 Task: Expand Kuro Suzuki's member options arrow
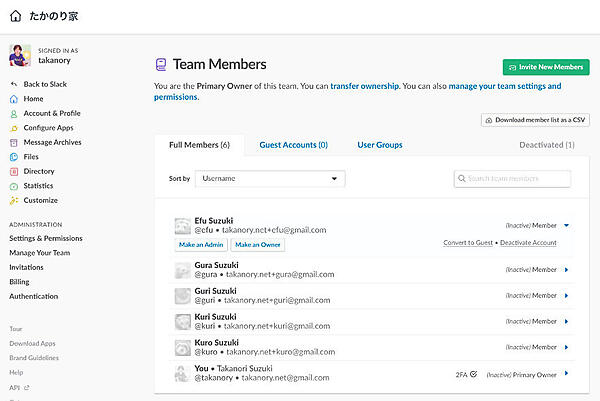566,346
